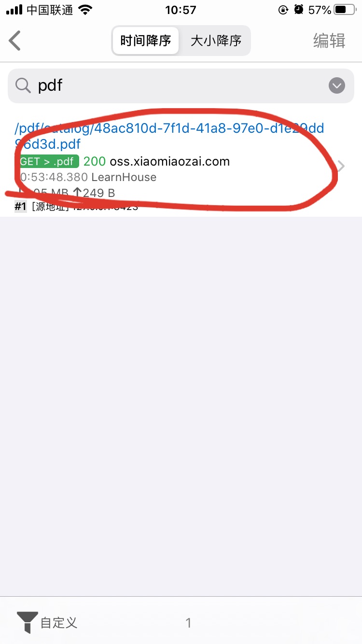Tap the battery icon in status bar
This screenshot has width=362, height=644.
click(346, 10)
